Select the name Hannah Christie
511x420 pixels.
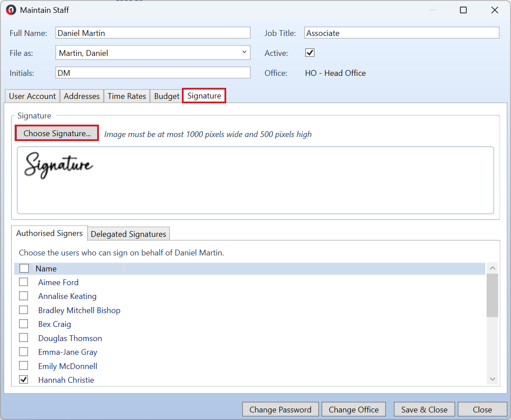coord(66,380)
